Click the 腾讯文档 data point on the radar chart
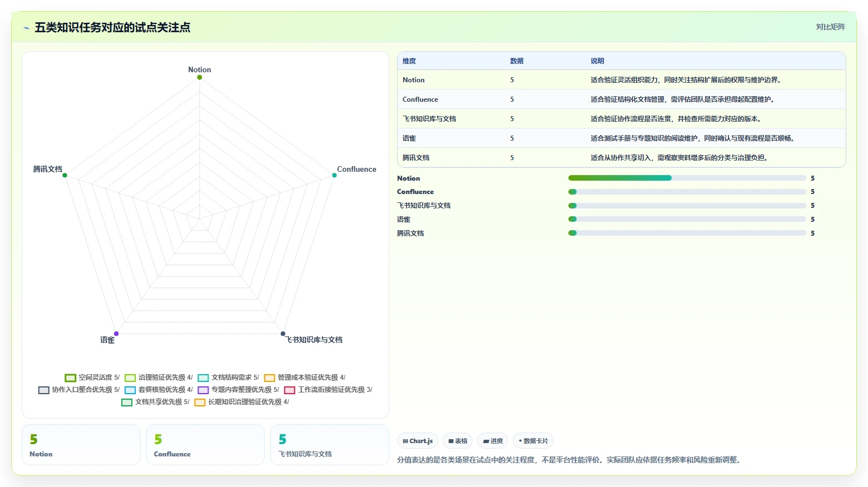Screen dimensions: 868x487 [x=65, y=175]
